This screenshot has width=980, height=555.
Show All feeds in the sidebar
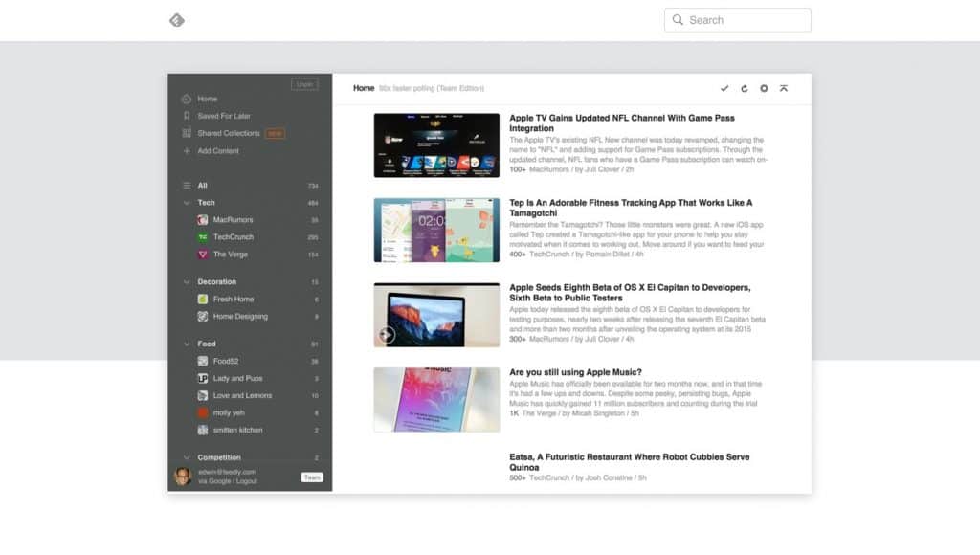[x=202, y=186]
